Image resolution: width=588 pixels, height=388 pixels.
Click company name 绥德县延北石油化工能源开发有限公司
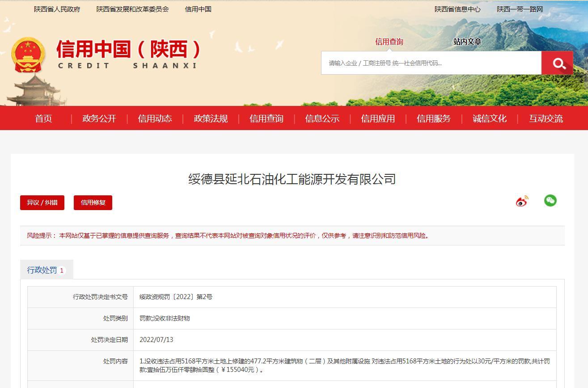click(292, 179)
